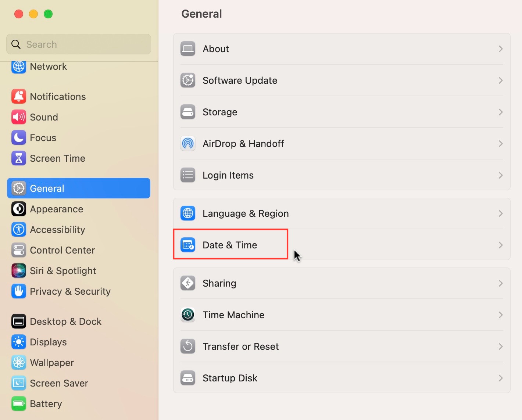Image resolution: width=522 pixels, height=420 pixels.
Task: Click the Displays sun icon
Action: pos(19,342)
